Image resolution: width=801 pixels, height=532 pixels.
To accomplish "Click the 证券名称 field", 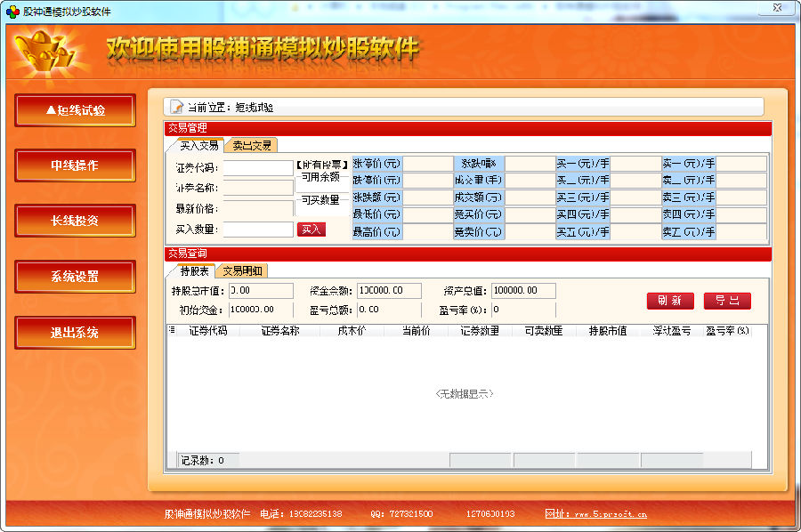I will coord(258,188).
